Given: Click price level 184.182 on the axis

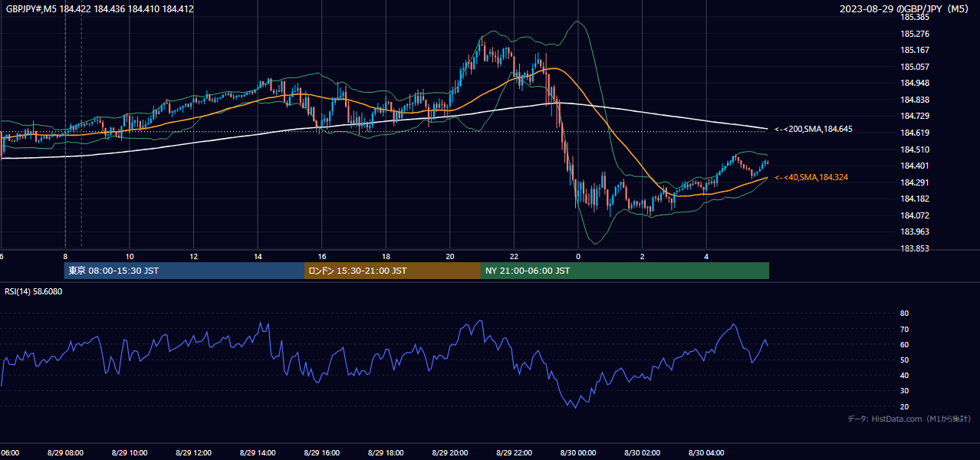Looking at the screenshot, I should (915, 199).
